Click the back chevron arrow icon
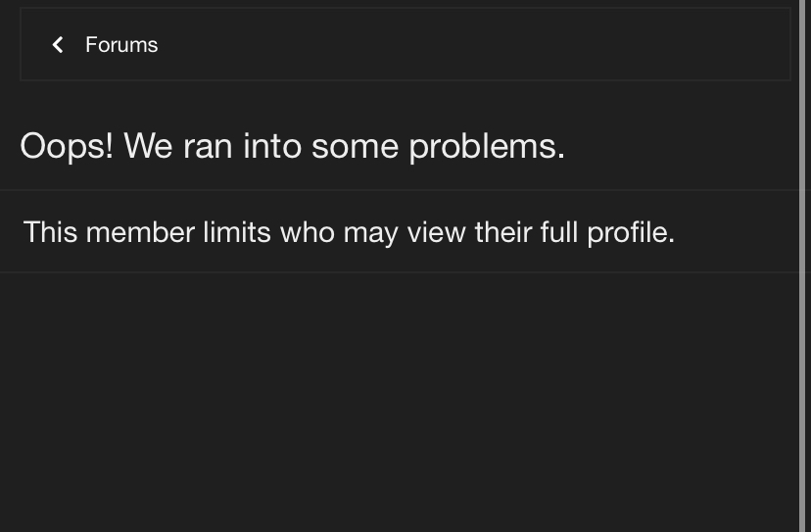 [58, 45]
